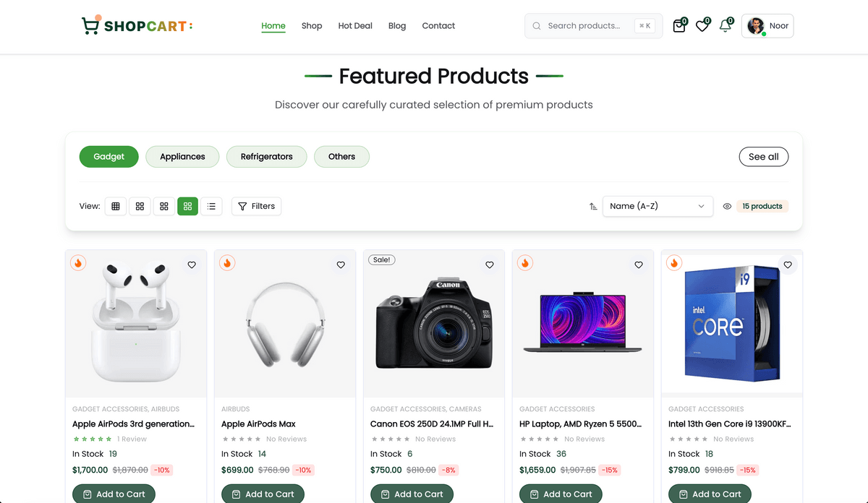The image size is (868, 503).
Task: Select the Appliances category tab
Action: [182, 157]
